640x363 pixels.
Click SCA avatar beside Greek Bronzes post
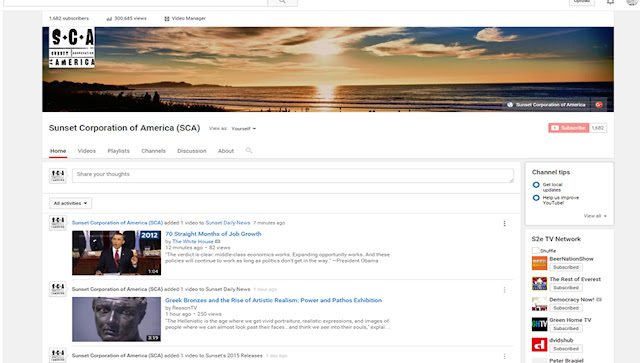pos(58,289)
